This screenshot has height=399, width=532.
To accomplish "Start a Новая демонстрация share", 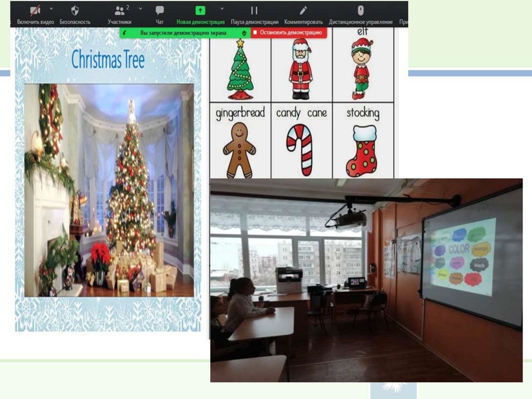I will tap(200, 11).
